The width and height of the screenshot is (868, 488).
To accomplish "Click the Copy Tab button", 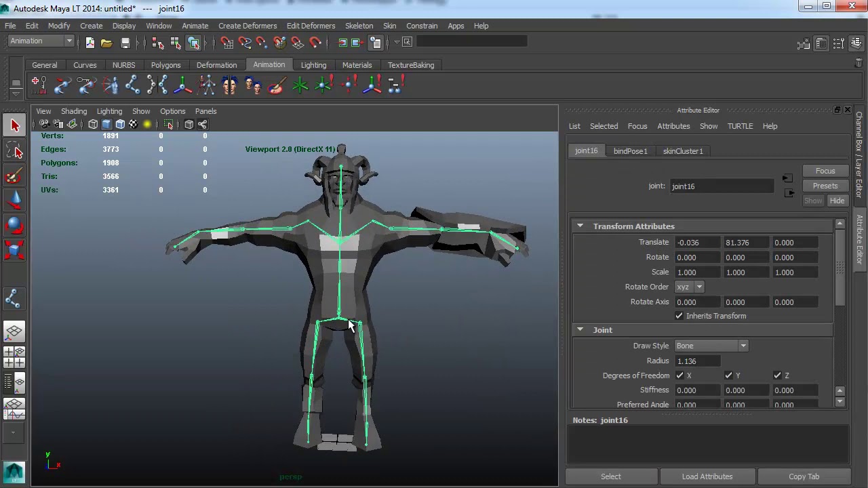I will [x=804, y=476].
